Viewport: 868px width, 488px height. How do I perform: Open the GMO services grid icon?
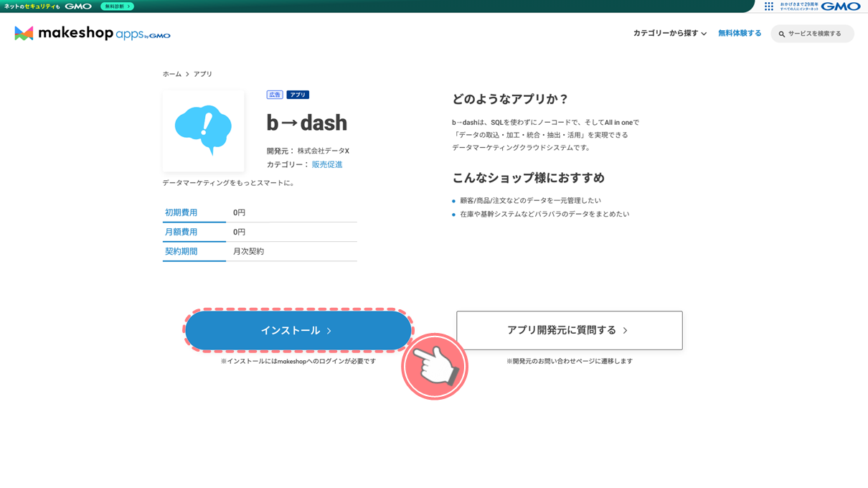click(x=769, y=6)
